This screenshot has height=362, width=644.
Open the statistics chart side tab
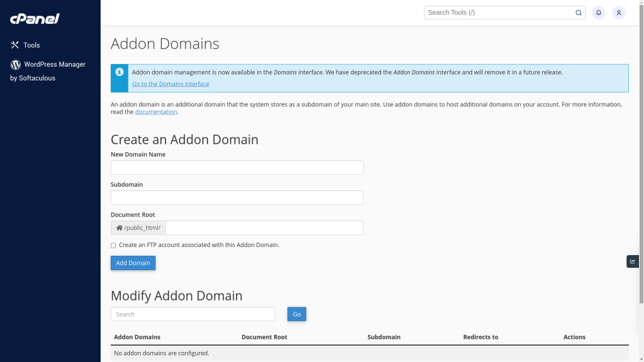tap(633, 261)
